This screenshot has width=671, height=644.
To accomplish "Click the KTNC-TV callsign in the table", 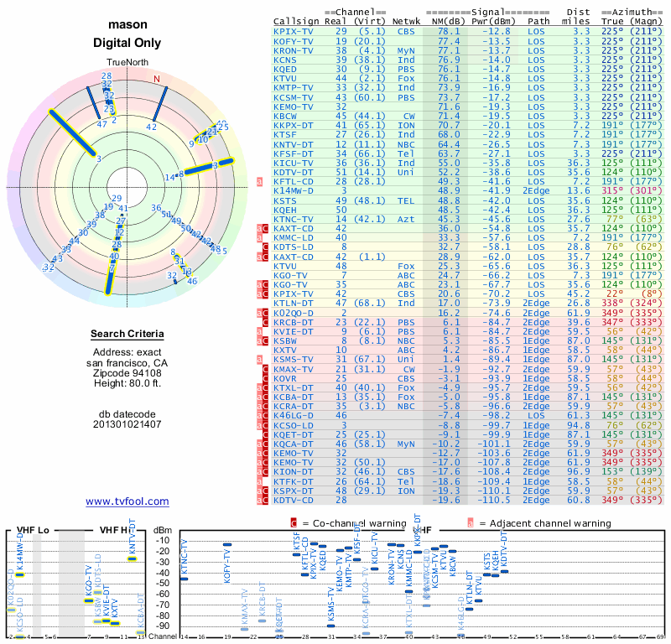I will pos(293,219).
